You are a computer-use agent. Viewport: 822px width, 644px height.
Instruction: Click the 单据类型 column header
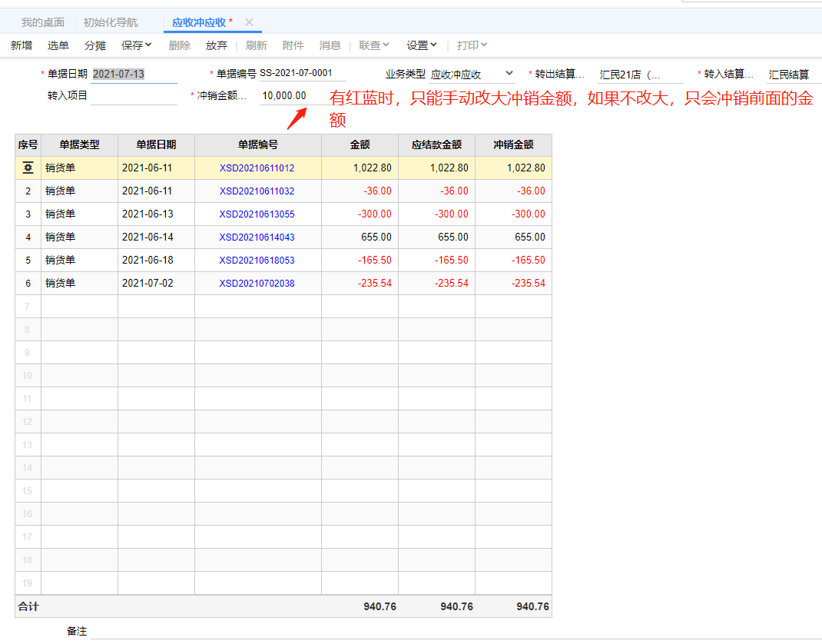click(80, 145)
